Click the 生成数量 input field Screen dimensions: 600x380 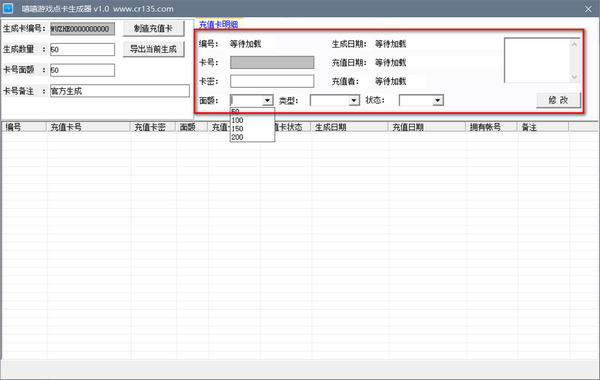pyautogui.click(x=82, y=49)
